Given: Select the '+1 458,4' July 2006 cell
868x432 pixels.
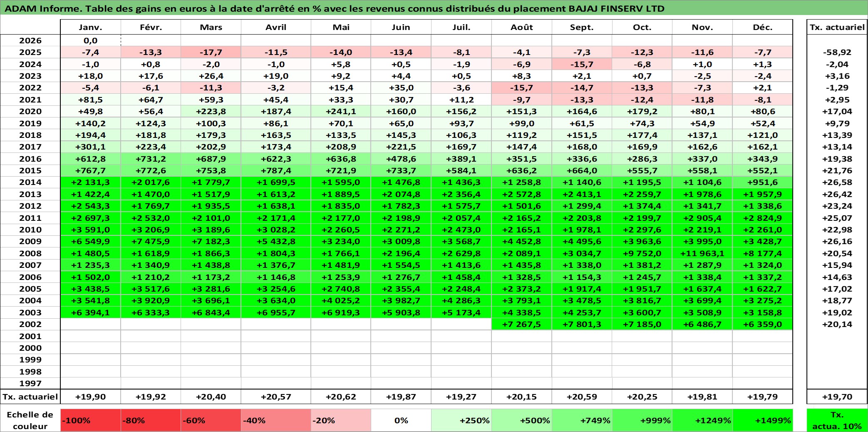Looking at the screenshot, I should [x=461, y=277].
